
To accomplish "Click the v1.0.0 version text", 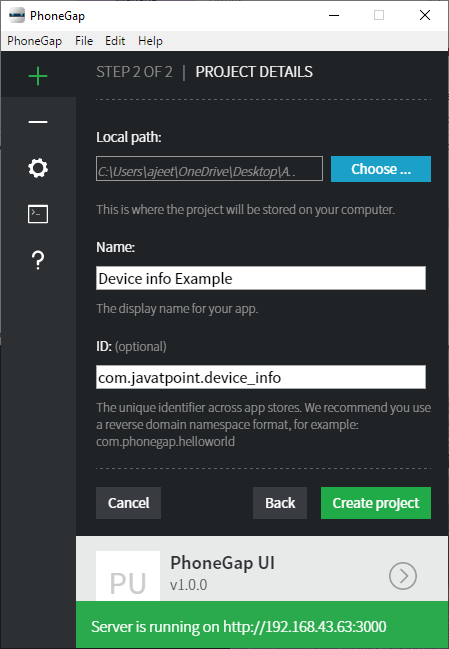I will pyautogui.click(x=188, y=585).
